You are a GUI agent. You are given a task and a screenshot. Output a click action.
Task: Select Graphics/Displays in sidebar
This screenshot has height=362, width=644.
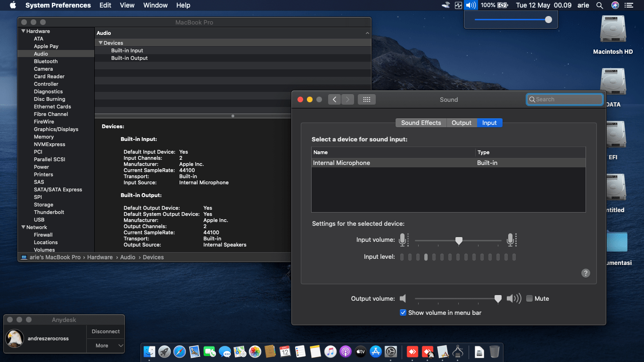pos(56,129)
